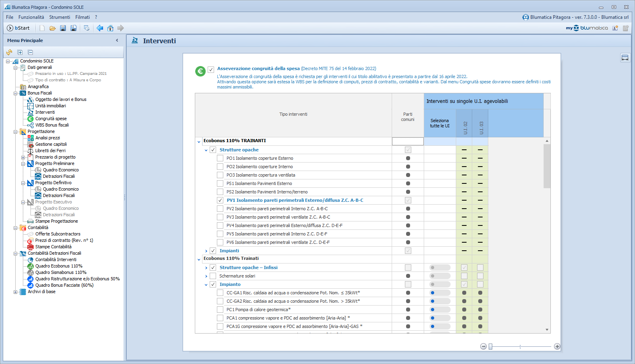This screenshot has width=635, height=364.
Task: Click the zoom in plus icon
Action: pyautogui.click(x=557, y=346)
